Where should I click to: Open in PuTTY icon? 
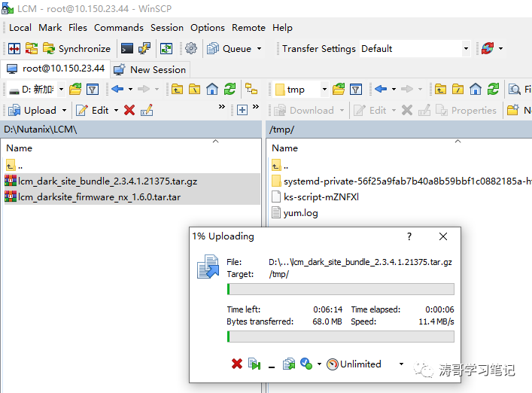pos(144,48)
